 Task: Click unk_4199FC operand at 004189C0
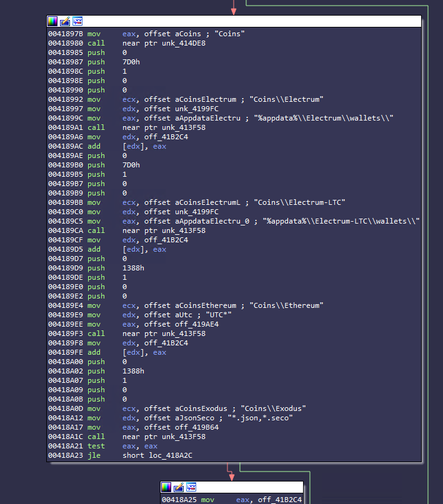pyautogui.click(x=197, y=212)
